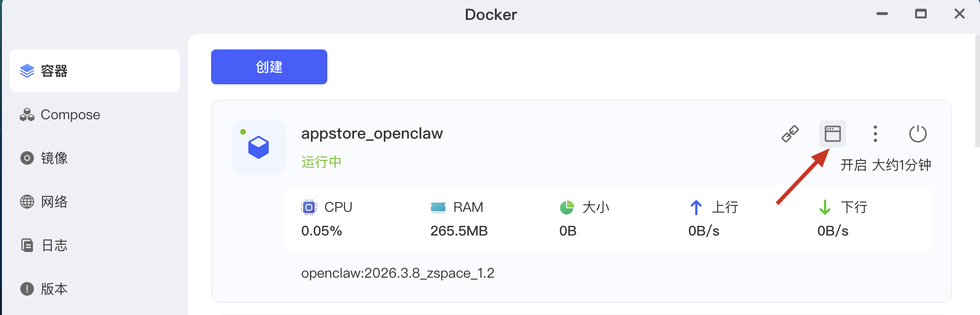
Task: Open the three-dot more options menu
Action: click(x=875, y=134)
